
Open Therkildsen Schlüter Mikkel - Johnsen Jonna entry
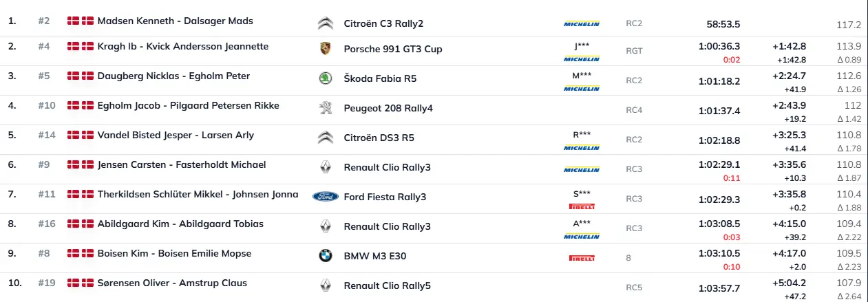(198, 194)
